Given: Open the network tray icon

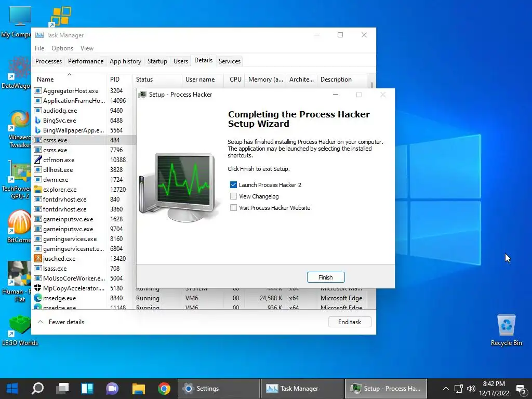Looking at the screenshot, I should coord(459,389).
